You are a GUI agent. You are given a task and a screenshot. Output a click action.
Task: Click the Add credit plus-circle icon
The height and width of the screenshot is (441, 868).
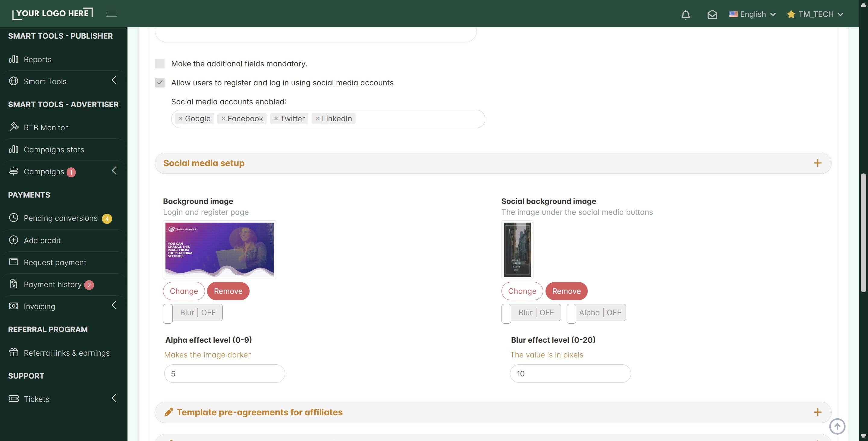point(14,240)
